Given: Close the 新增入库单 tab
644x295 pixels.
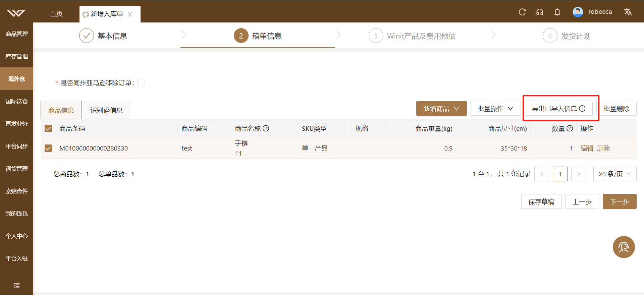Looking at the screenshot, I should tap(130, 14).
